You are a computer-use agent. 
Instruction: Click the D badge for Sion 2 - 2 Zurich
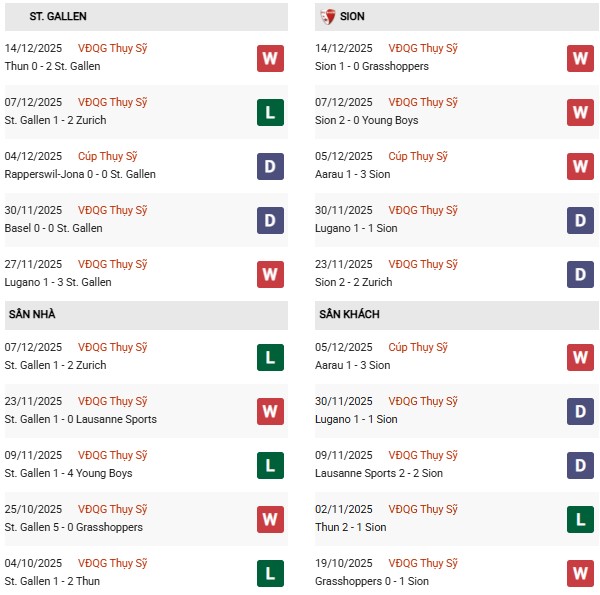click(x=580, y=274)
